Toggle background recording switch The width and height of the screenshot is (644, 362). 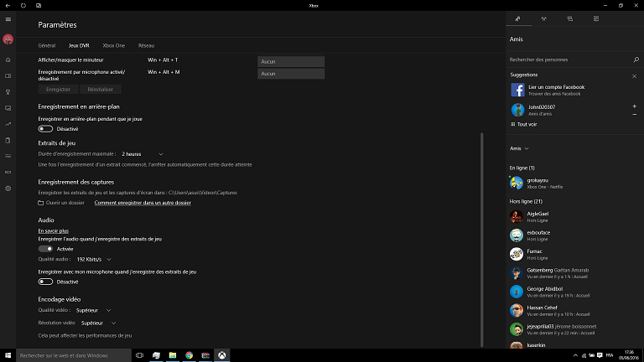coord(45,129)
